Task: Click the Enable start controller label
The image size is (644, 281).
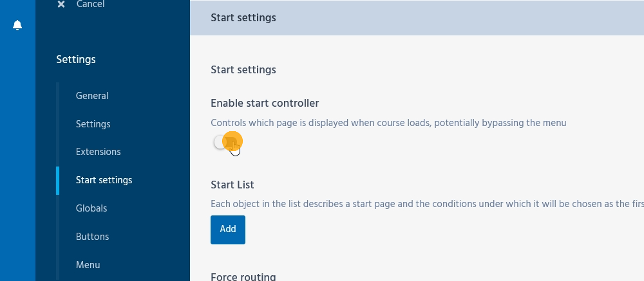Action: click(x=265, y=103)
